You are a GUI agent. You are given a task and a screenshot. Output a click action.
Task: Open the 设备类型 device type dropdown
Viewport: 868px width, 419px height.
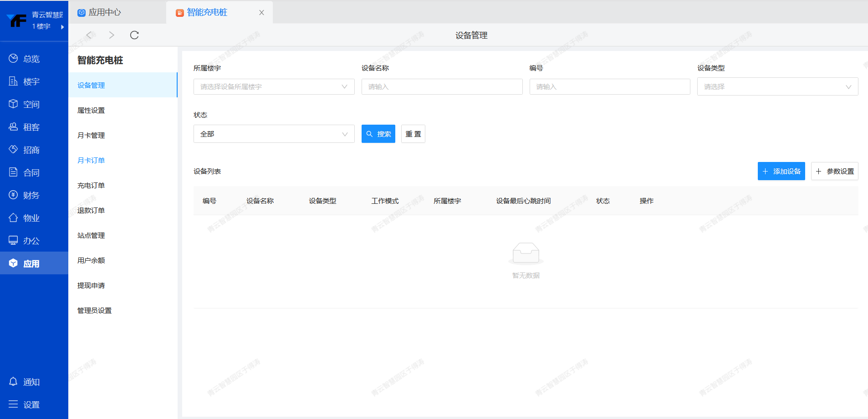[777, 87]
